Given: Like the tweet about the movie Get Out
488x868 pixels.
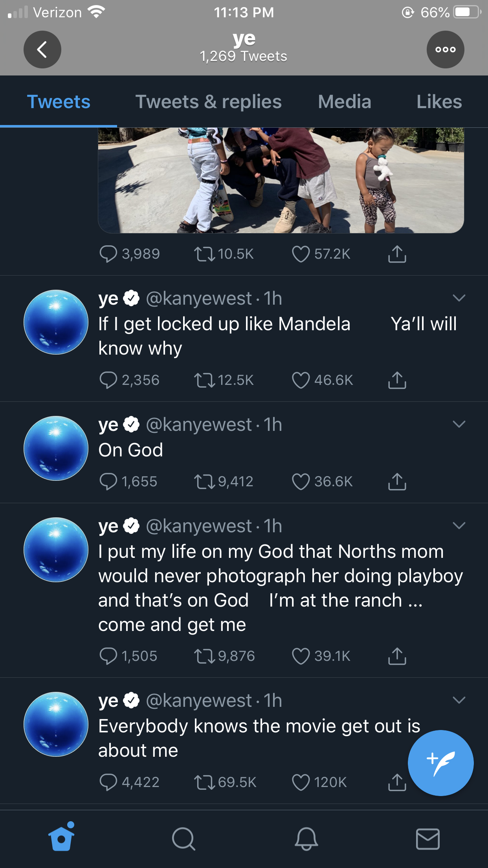Looking at the screenshot, I should (301, 782).
